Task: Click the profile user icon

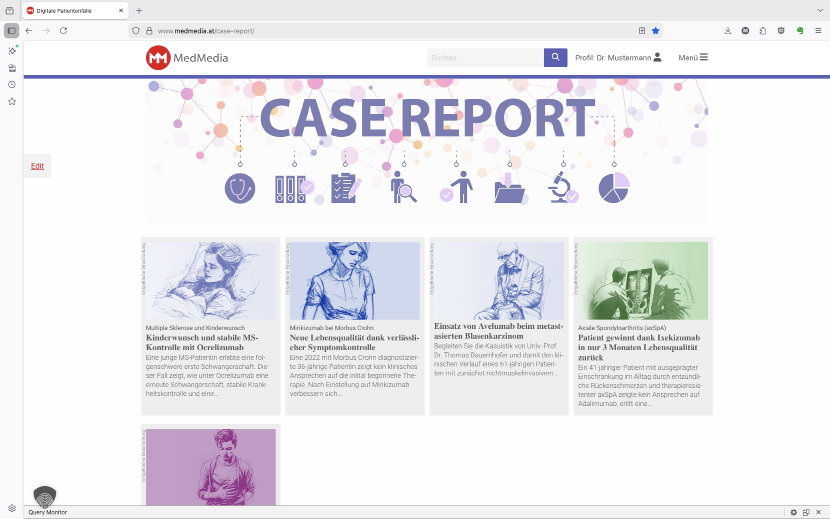Action: pyautogui.click(x=657, y=58)
